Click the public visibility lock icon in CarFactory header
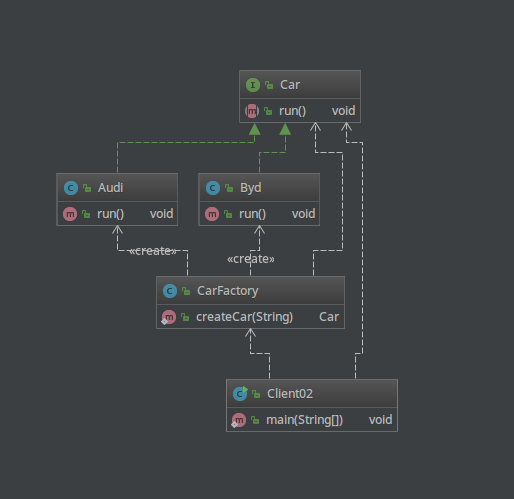Viewport: 514px width, 499px height. [x=186, y=291]
